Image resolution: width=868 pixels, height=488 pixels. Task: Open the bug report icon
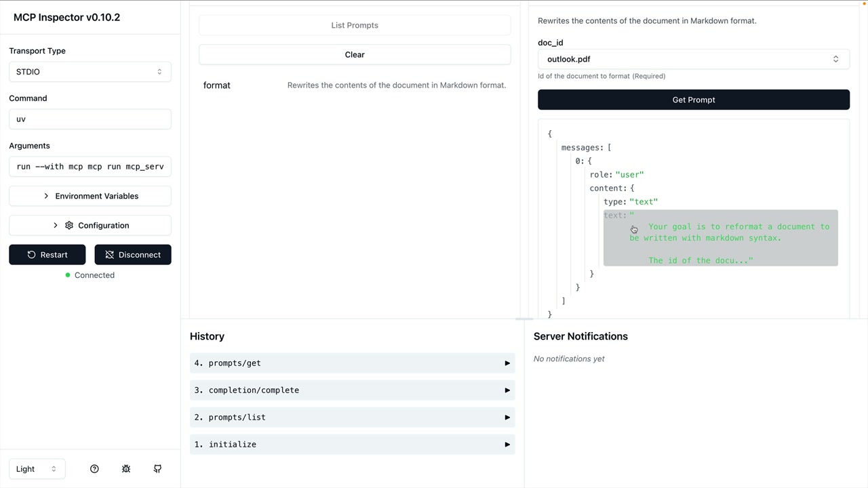point(126,469)
